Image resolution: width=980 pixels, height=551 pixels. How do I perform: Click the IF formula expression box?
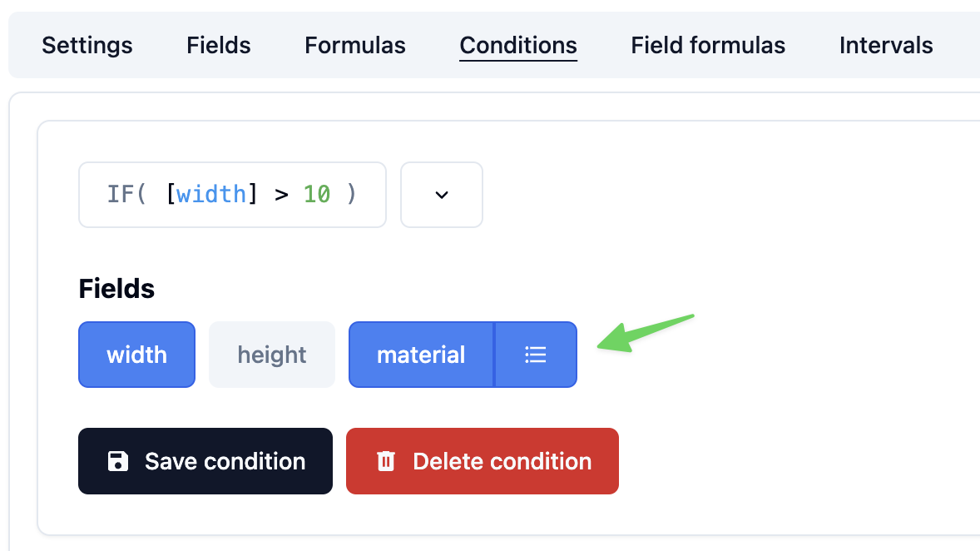[x=232, y=195]
